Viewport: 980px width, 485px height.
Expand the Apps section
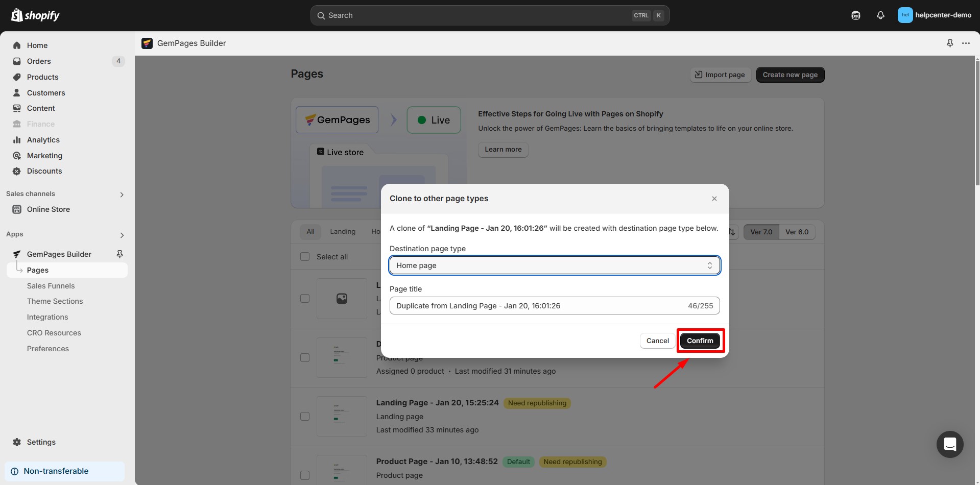(x=122, y=235)
